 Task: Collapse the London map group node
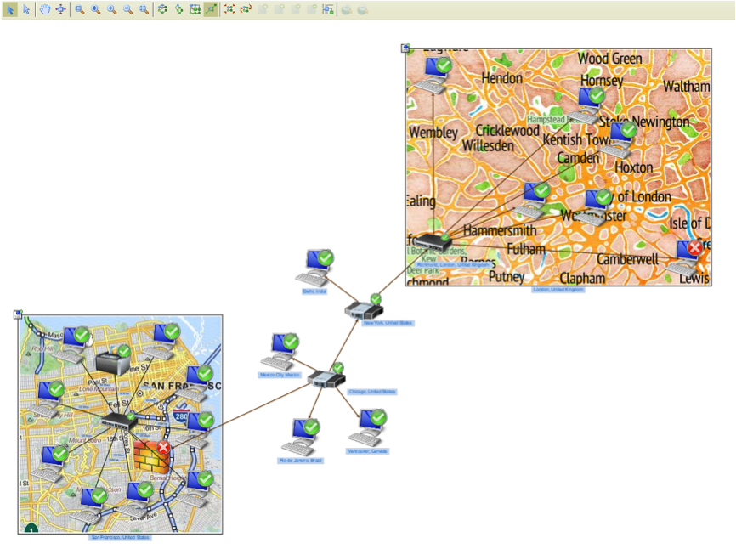pos(405,48)
